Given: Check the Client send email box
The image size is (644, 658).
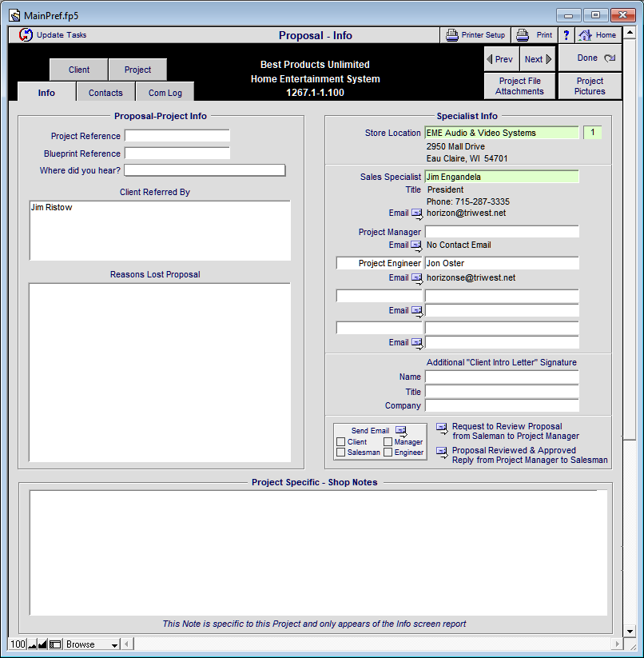Looking at the screenshot, I should pyautogui.click(x=341, y=442).
